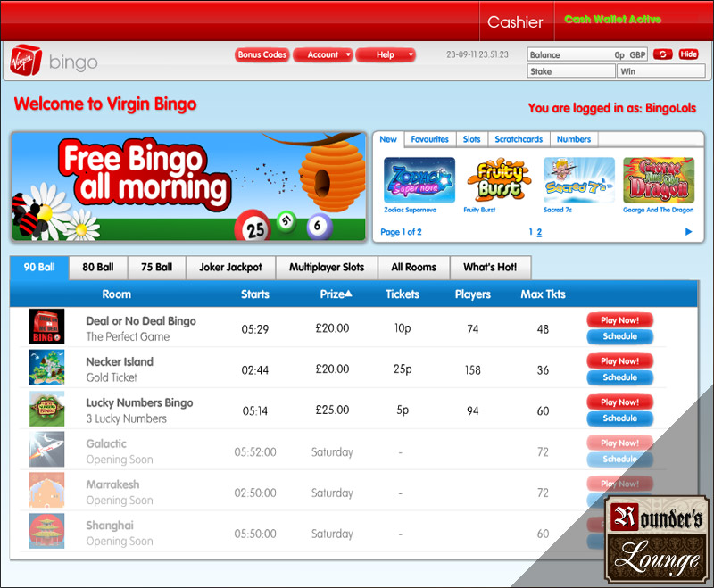Viewport: 714px width, 588px height.
Task: Play Now in Lucky Numbers Bingo
Action: (x=619, y=402)
